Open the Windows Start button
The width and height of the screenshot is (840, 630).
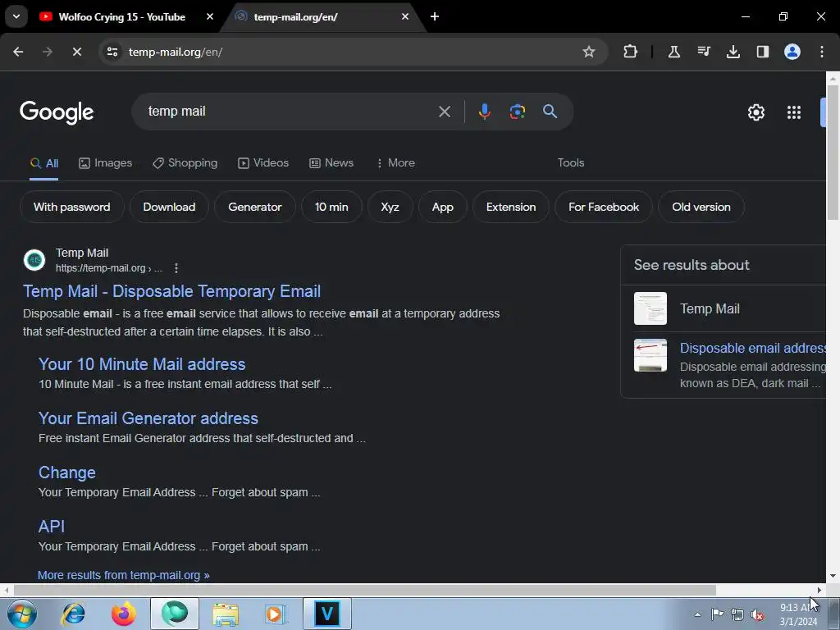pyautogui.click(x=22, y=614)
